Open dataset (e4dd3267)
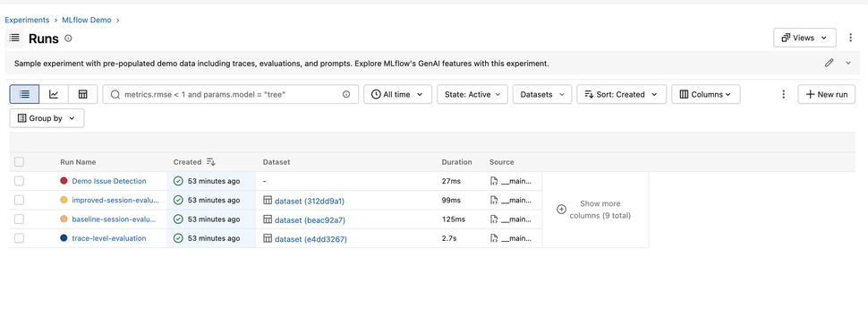Screen dimensions: 868x335 click(x=311, y=238)
